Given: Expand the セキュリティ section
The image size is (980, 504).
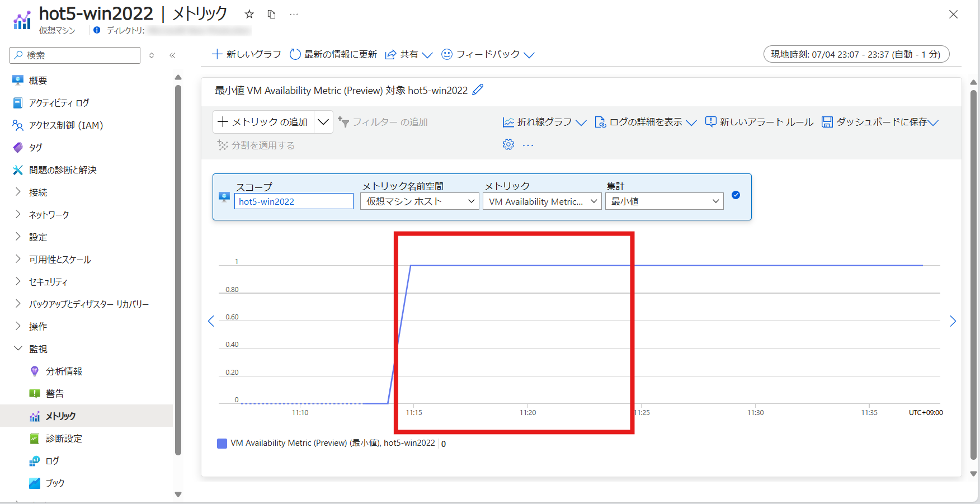Looking at the screenshot, I should [x=18, y=281].
